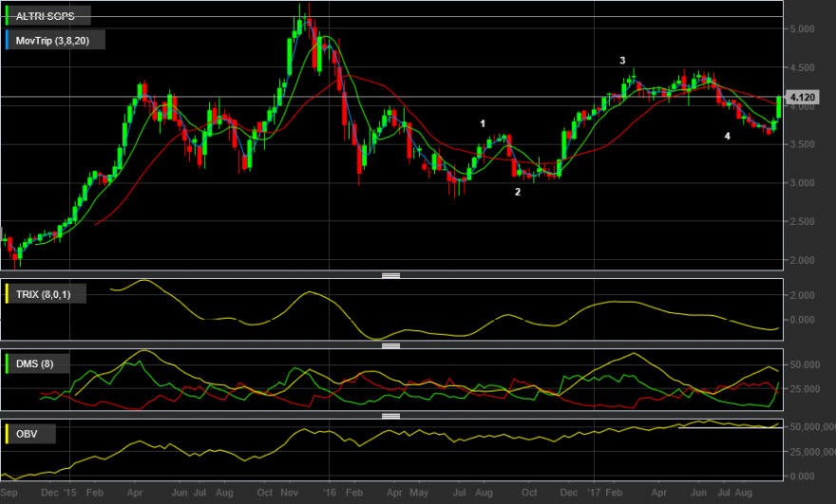This screenshot has width=836, height=504.
Task: Click the 4.500 price axis label
Action: point(802,67)
